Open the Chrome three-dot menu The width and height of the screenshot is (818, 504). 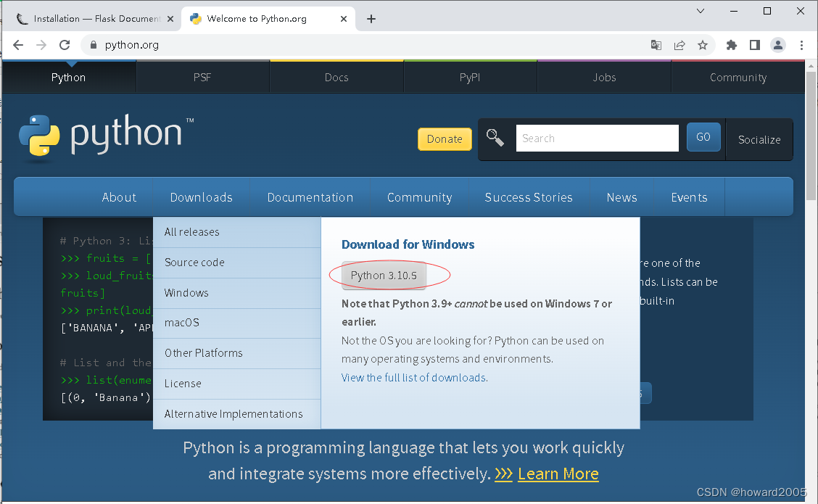pos(801,45)
